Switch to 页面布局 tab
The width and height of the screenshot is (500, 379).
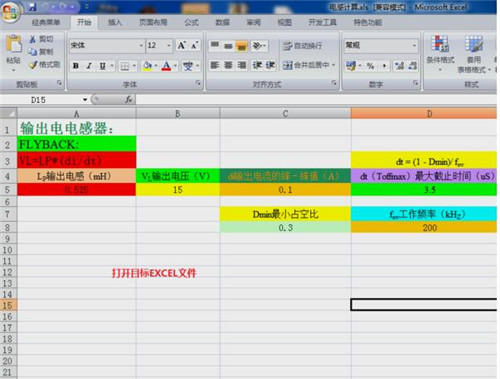click(x=153, y=22)
